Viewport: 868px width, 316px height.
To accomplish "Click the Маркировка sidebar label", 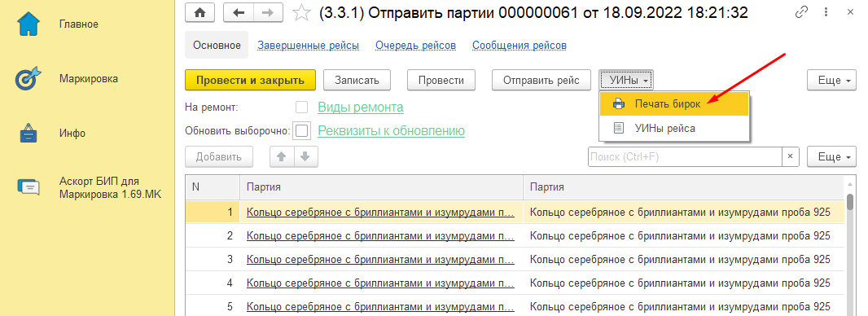I will 89,78.
